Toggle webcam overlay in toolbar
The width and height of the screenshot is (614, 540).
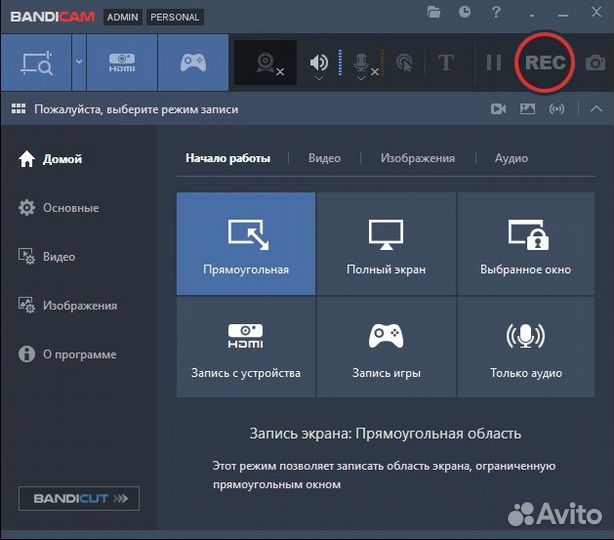click(265, 63)
